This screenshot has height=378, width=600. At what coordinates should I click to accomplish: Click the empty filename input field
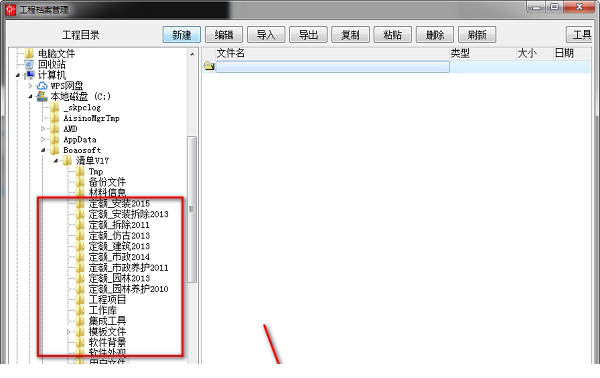tap(332, 67)
